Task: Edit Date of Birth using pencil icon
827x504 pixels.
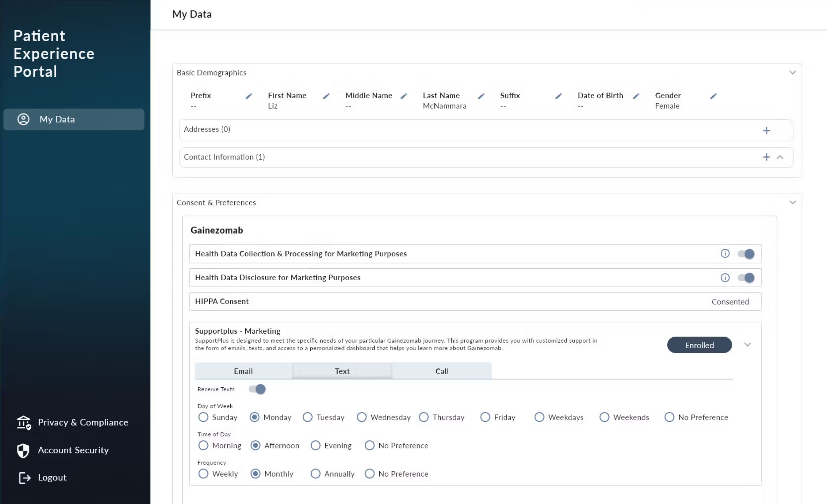Action: tap(636, 96)
